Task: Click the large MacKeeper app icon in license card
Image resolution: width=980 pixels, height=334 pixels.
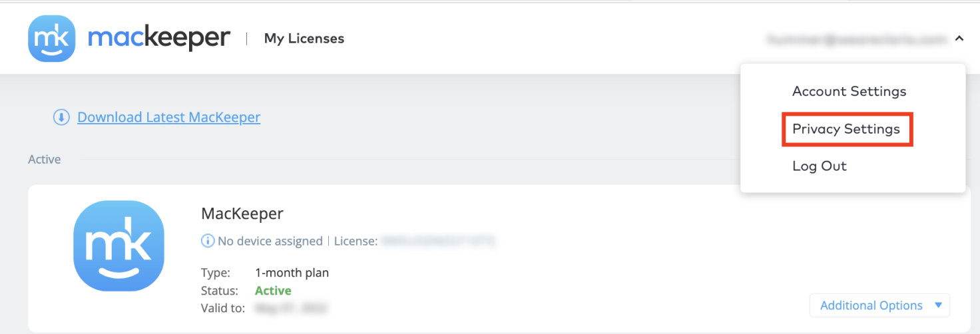Action: pyautogui.click(x=119, y=246)
